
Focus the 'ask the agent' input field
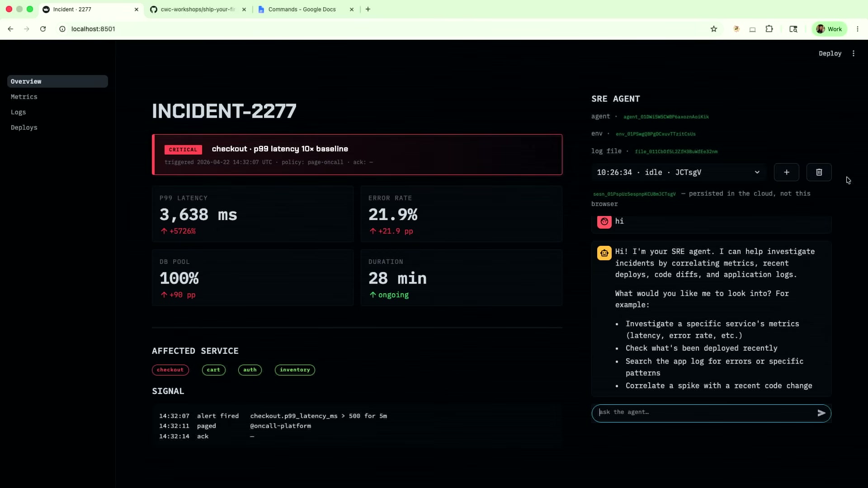point(705,413)
